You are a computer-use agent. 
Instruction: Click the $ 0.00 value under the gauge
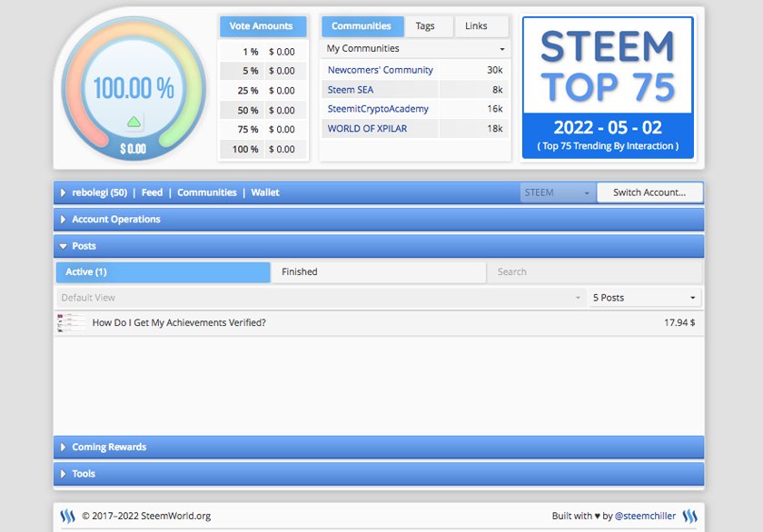(x=134, y=149)
